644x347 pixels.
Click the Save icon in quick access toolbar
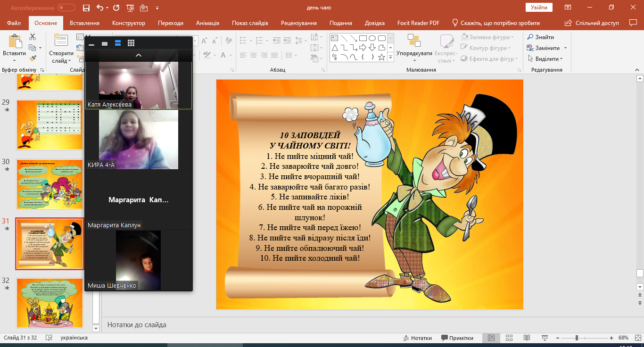[x=86, y=8]
